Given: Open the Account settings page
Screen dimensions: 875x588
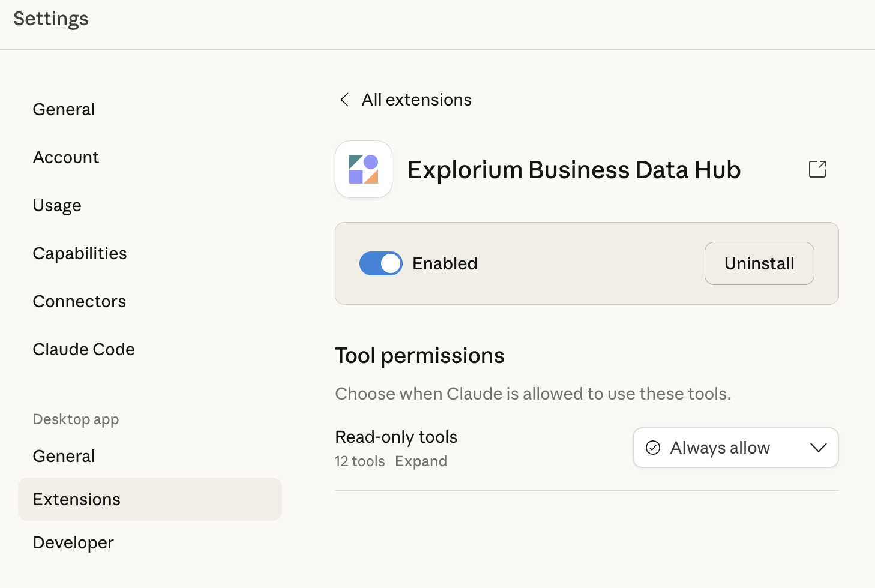Looking at the screenshot, I should 66,157.
